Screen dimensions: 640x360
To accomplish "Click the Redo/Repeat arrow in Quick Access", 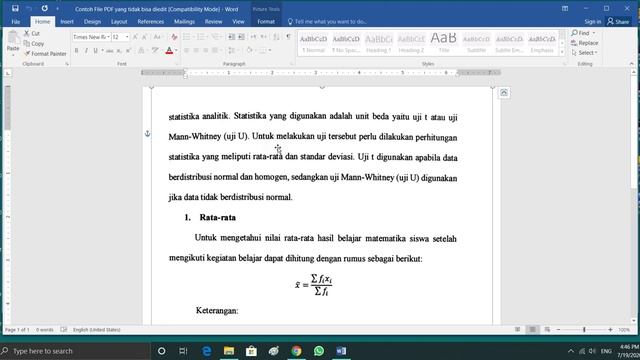I will (44, 8).
